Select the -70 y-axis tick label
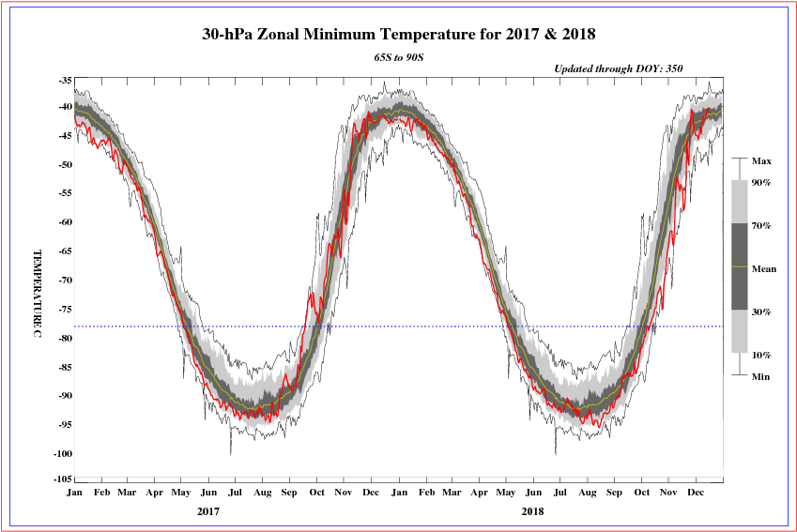 pos(66,280)
